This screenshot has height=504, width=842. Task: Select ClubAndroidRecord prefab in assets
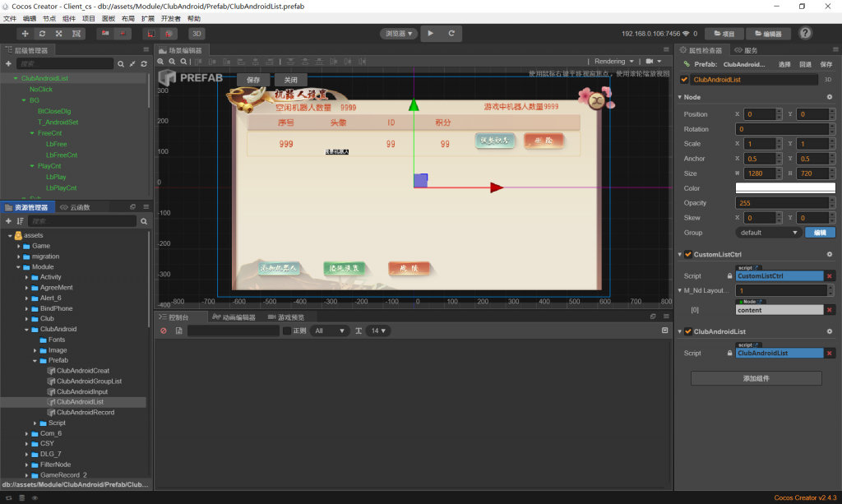pos(86,412)
